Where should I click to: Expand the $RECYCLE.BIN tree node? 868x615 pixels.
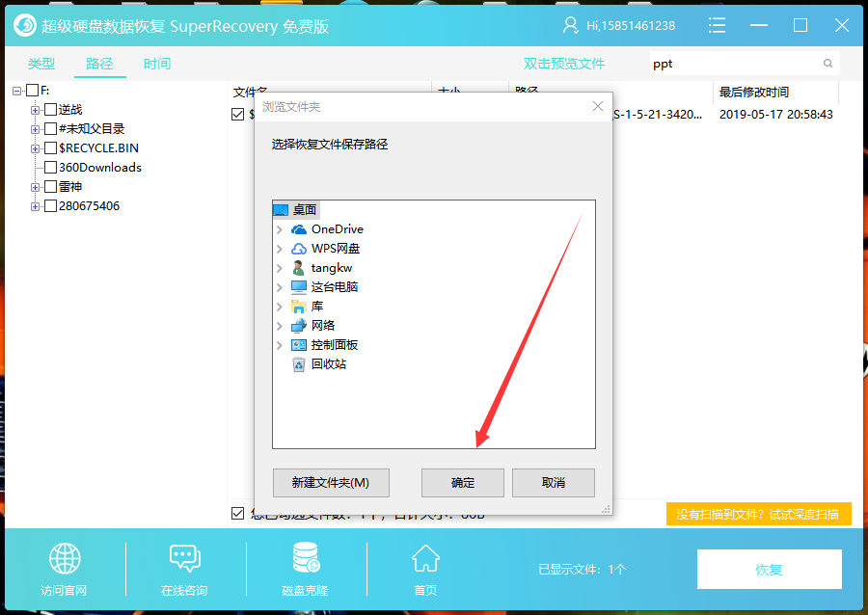click(35, 148)
